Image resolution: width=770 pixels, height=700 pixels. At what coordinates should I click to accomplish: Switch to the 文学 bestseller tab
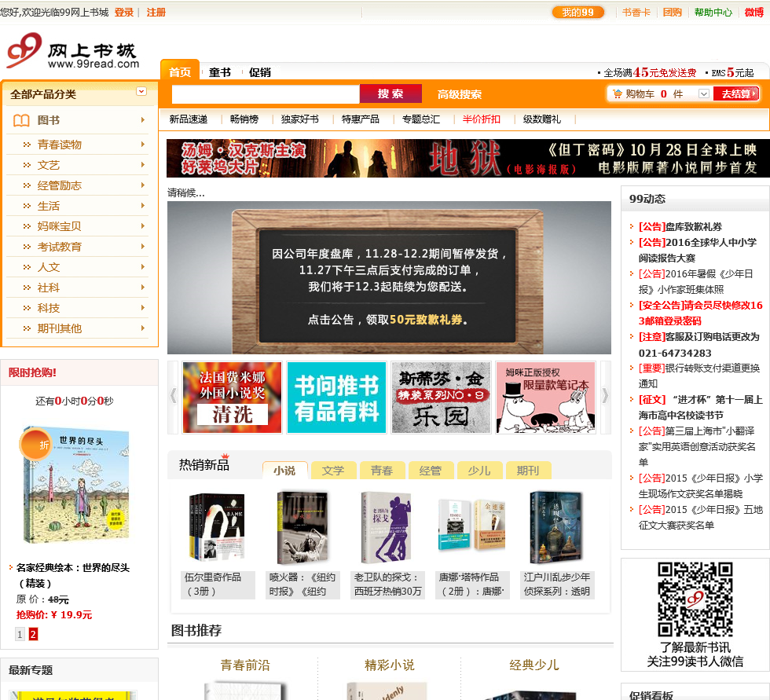click(x=333, y=471)
